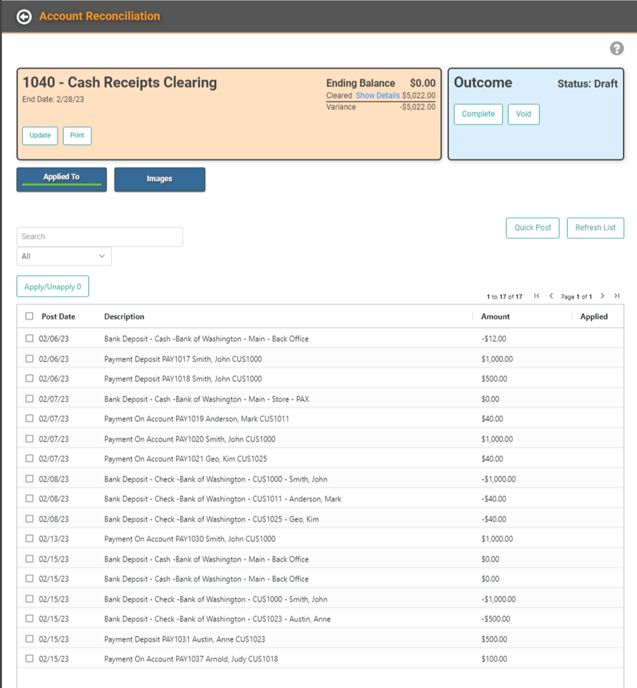
Task: Click the Quick Post button
Action: click(532, 228)
